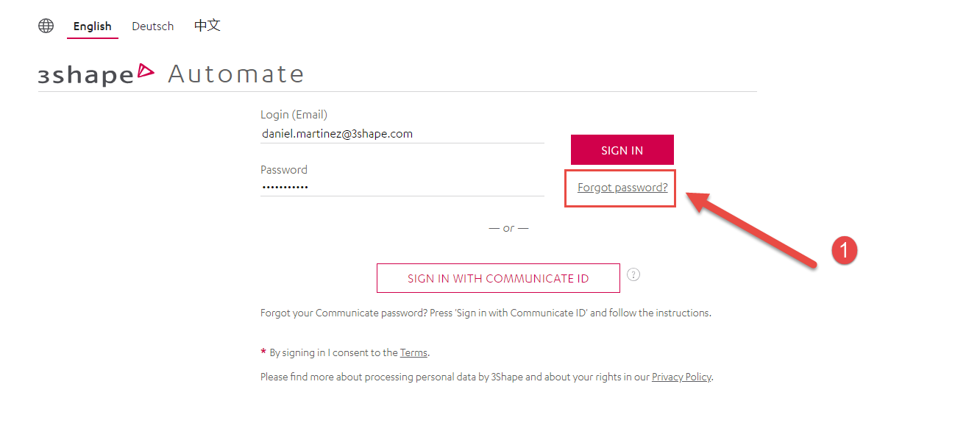This screenshot has width=980, height=426.
Task: Click the red triangle 3shape logo mark
Action: click(146, 71)
